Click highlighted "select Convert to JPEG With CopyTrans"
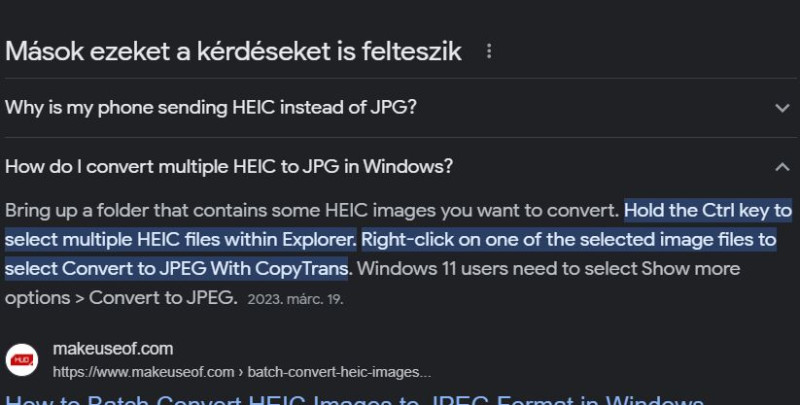This screenshot has width=800, height=405. pyautogui.click(x=177, y=268)
